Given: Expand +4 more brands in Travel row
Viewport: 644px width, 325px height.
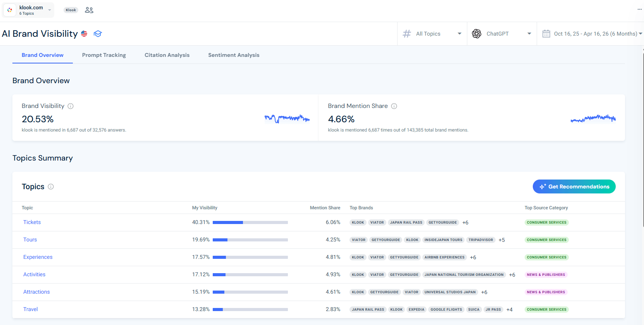Looking at the screenshot, I should (510, 310).
